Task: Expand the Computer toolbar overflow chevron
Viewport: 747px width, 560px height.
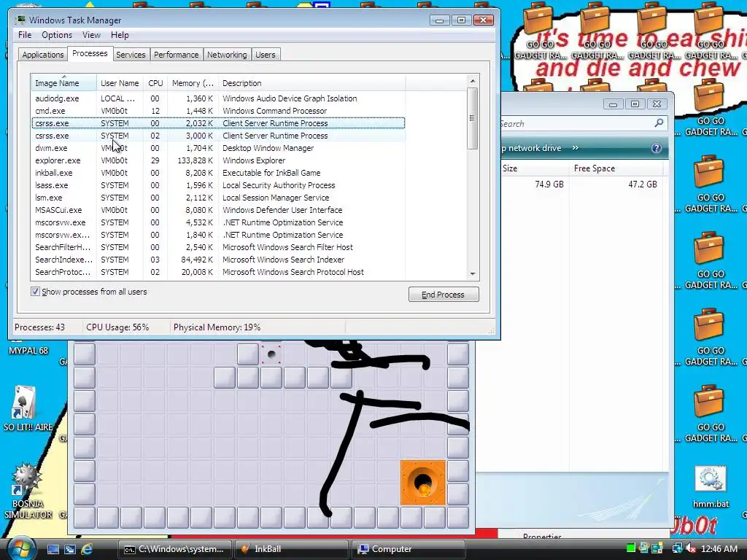Action: tap(575, 147)
